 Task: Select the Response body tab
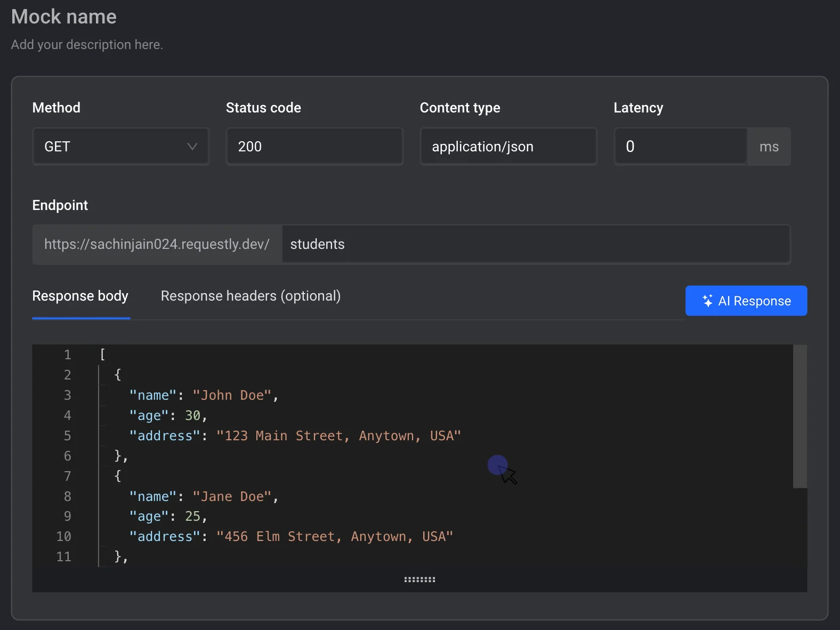80,296
